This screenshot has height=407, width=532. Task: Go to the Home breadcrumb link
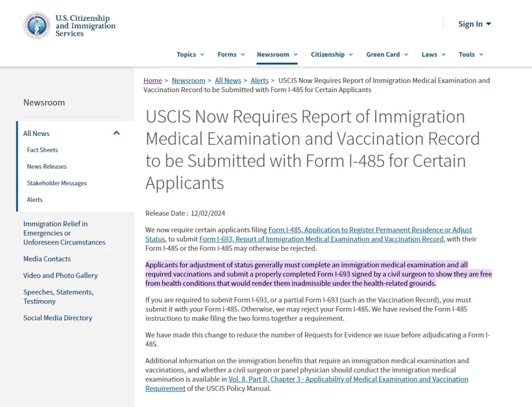(153, 80)
